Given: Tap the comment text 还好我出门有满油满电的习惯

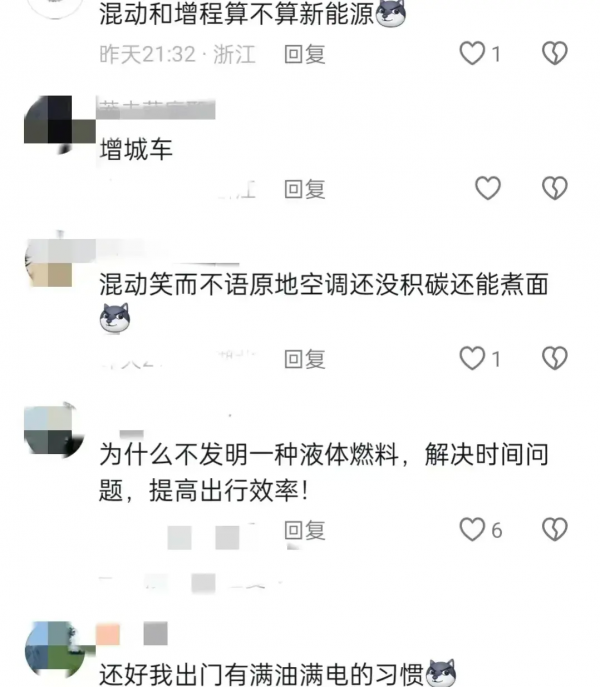Looking at the screenshot, I should [x=261, y=674].
